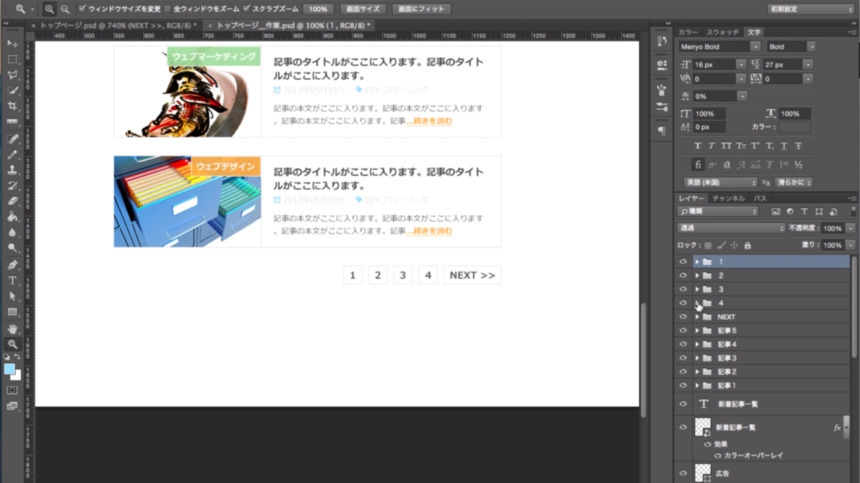This screenshot has height=483, width=860.
Task: Select the Dodge tool
Action: (12, 248)
